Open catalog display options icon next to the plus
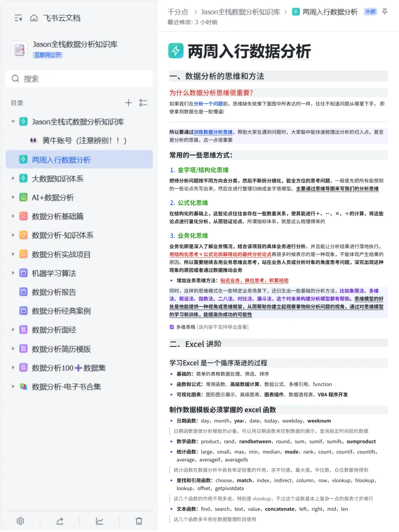 [x=144, y=103]
